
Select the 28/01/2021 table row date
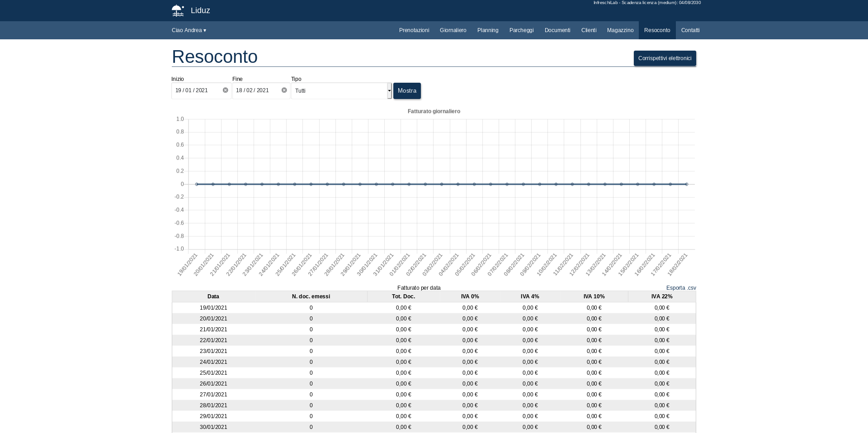(x=213, y=405)
